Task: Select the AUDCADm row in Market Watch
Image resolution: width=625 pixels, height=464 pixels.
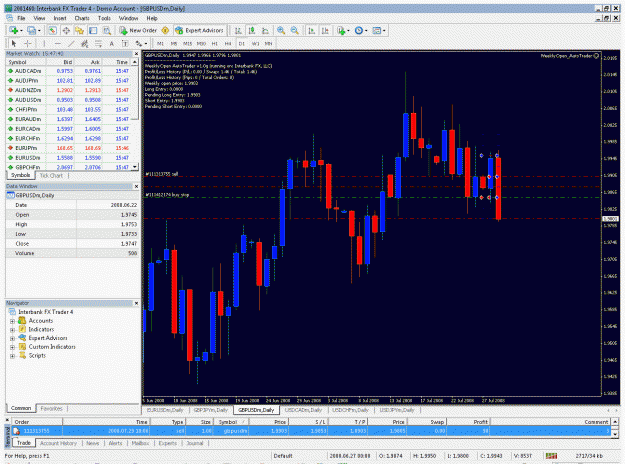Action: 69,71
